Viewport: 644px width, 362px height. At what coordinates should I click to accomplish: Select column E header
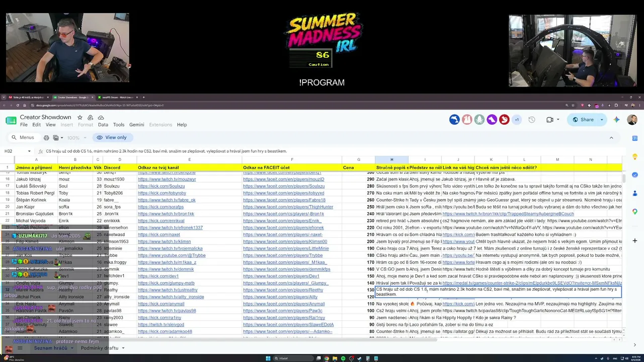[x=189, y=160]
